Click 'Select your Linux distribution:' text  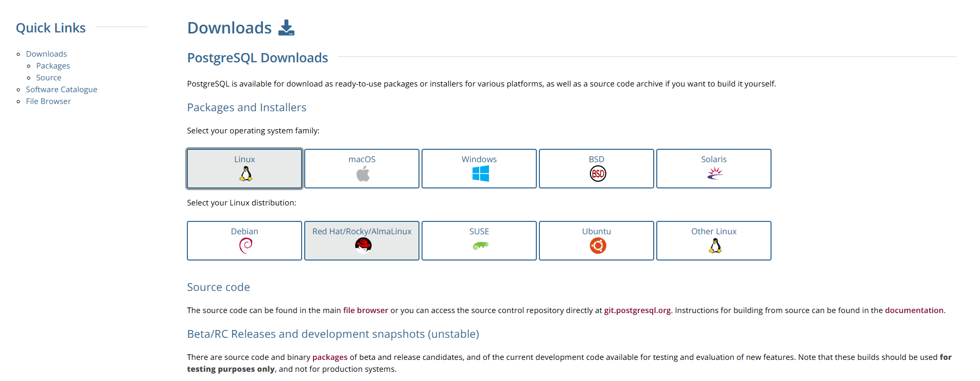tap(241, 203)
